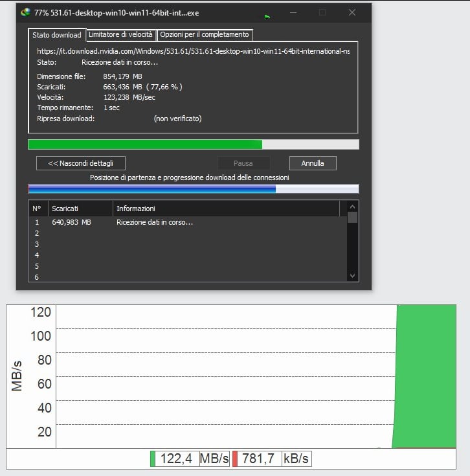Viewport: 470px width, 476px height.
Task: Click scroll down arrow in connections list
Action: click(x=352, y=276)
